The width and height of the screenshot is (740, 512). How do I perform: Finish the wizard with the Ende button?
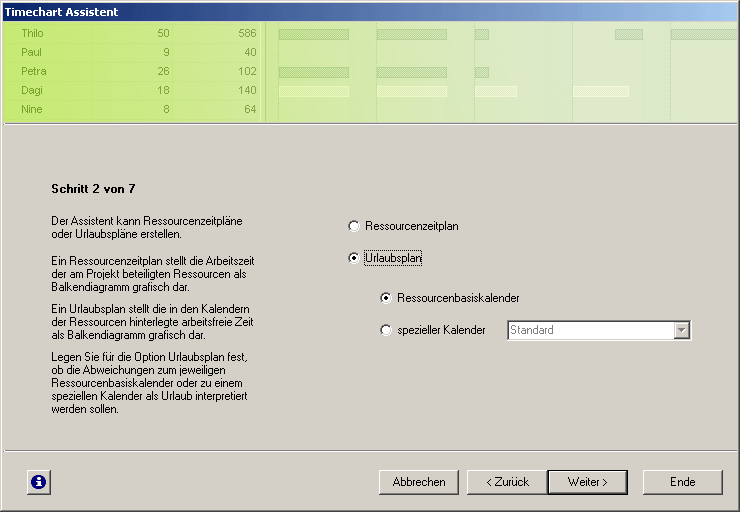point(682,482)
